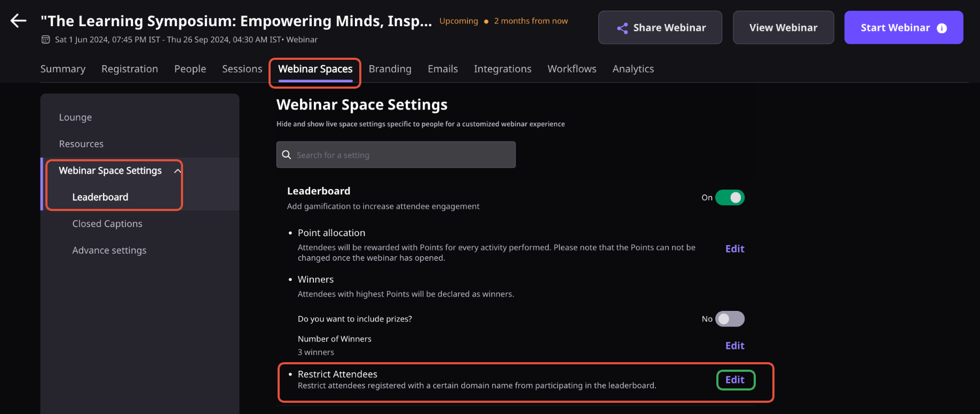The image size is (980, 414).
Task: View the Analytics tab
Action: (633, 69)
